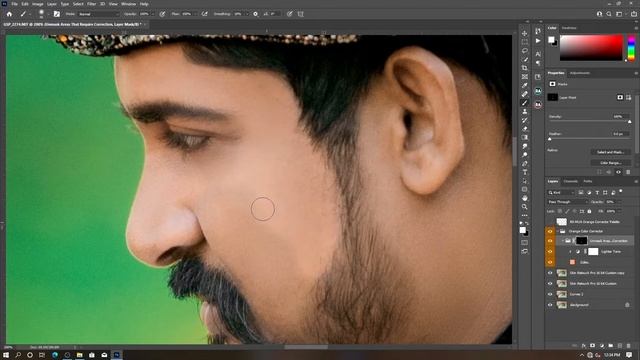The width and height of the screenshot is (640, 360).
Task: Delete mask in Properties panel
Action: click(x=628, y=172)
